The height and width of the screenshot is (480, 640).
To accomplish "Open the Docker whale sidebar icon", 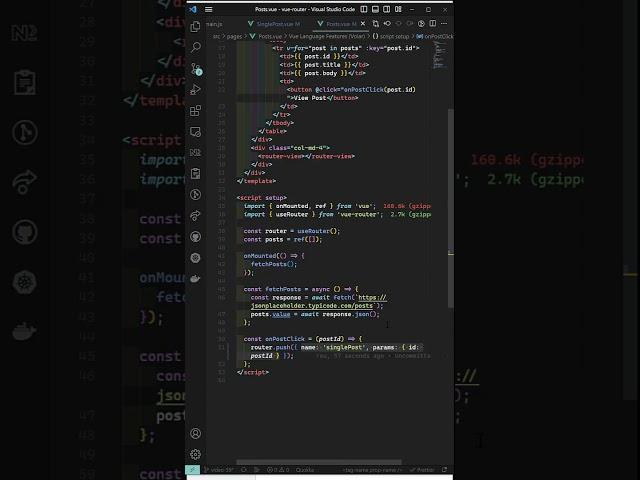I will point(196,279).
